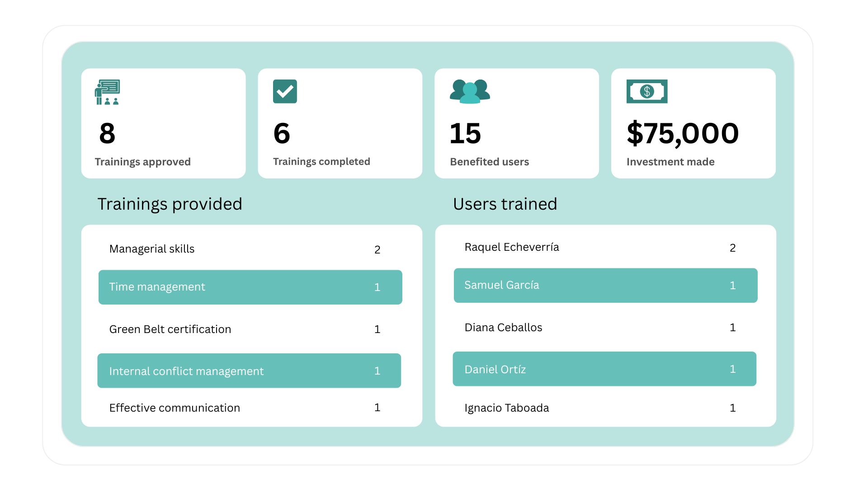Open Diana Ceballos user entry
Screen dimensions: 868x488
pyautogui.click(x=503, y=328)
